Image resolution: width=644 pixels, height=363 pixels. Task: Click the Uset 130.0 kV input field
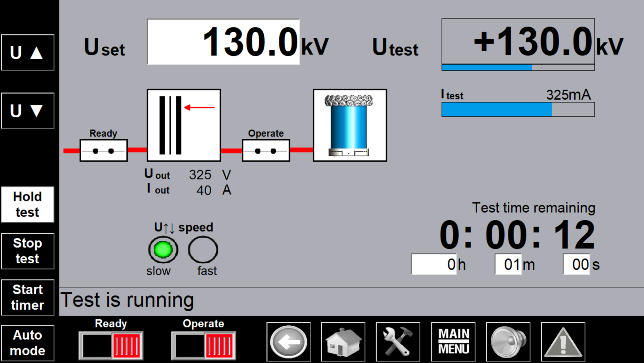coord(223,42)
